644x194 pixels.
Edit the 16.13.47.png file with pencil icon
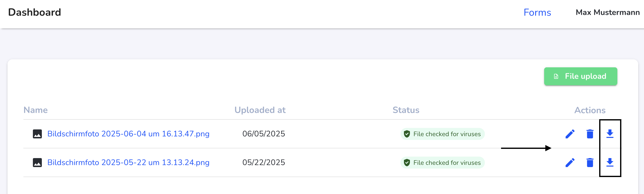tap(570, 134)
